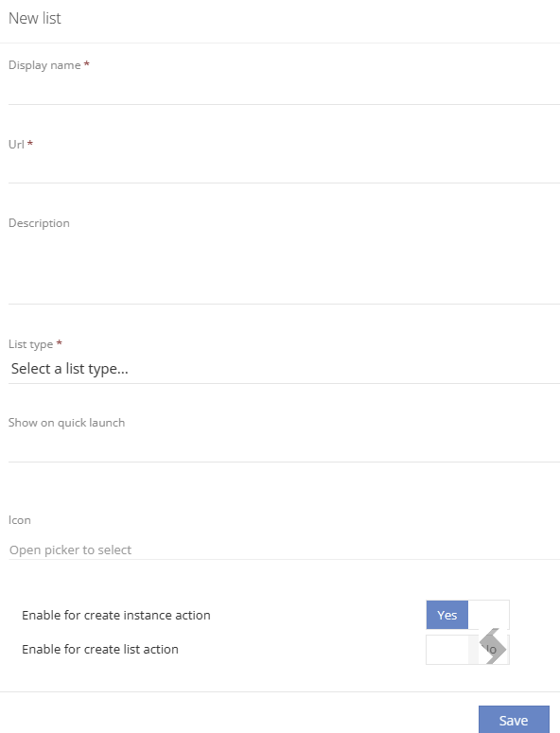Toggle the Yes switch for create instance
Screen dimensions: 560x733
coord(446,615)
